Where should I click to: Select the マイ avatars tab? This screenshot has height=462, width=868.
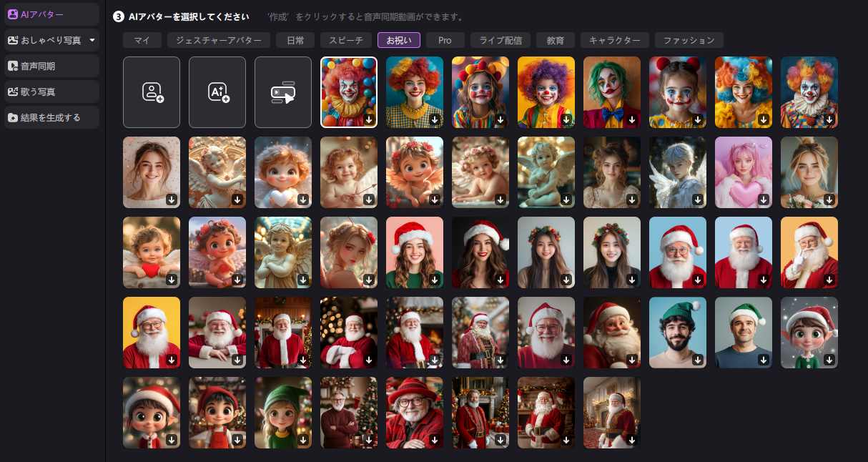[142, 40]
